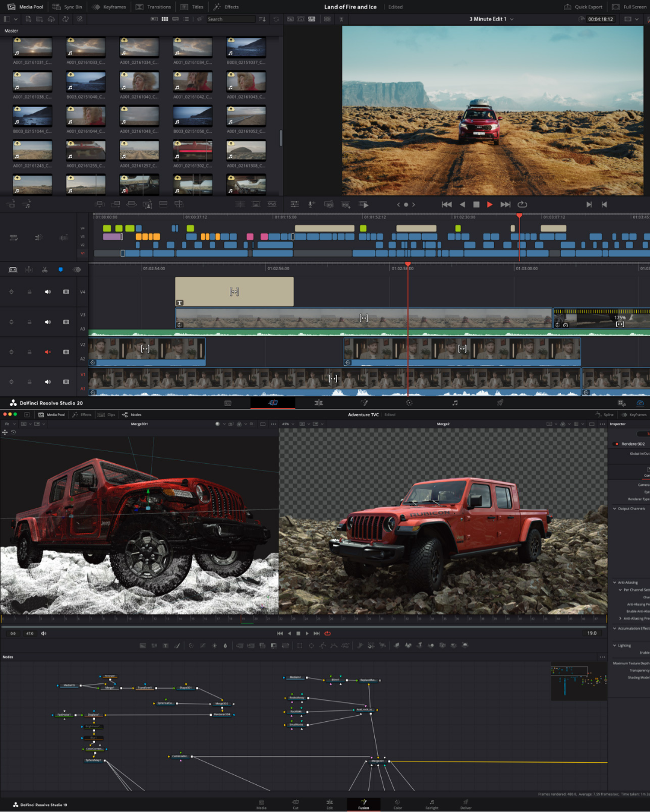Image resolution: width=650 pixels, height=812 pixels.
Task: Switch to the Cut page icon in Studio 20
Action: tap(273, 403)
